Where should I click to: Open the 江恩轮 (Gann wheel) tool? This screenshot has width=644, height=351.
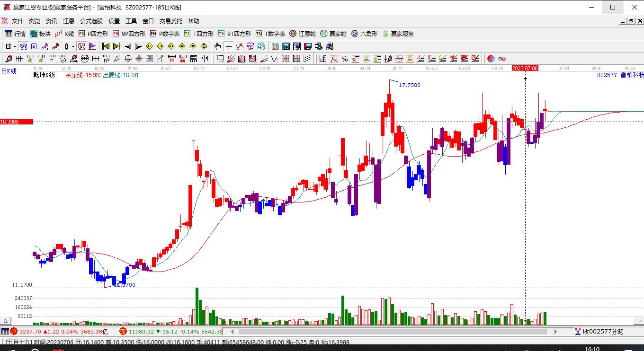coord(302,34)
